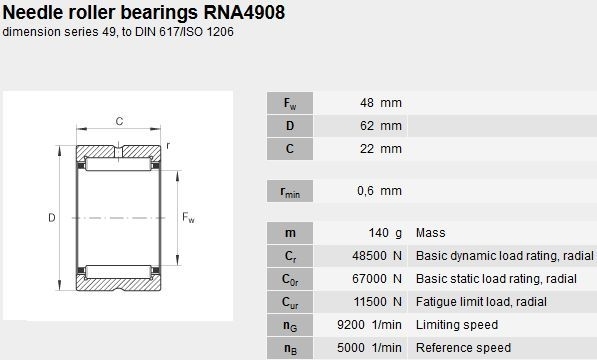Click the dimension series 49 subtitle
The height and width of the screenshot is (360, 597).
(x=118, y=32)
